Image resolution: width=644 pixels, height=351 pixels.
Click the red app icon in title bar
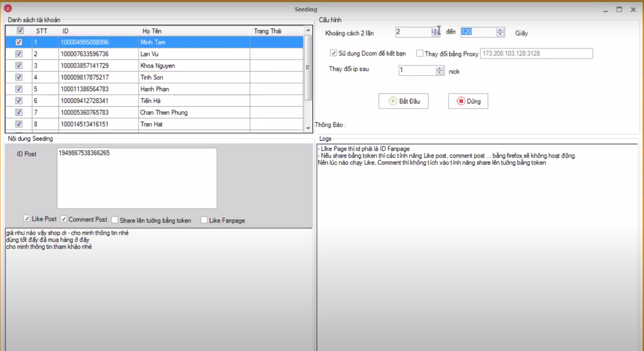tap(8, 9)
